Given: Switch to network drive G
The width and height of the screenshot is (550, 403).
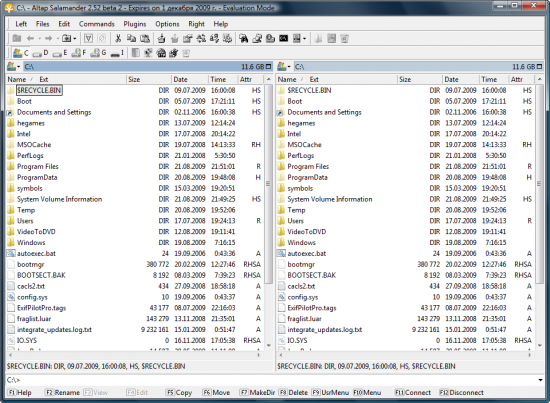Looking at the screenshot, I should (x=98, y=53).
